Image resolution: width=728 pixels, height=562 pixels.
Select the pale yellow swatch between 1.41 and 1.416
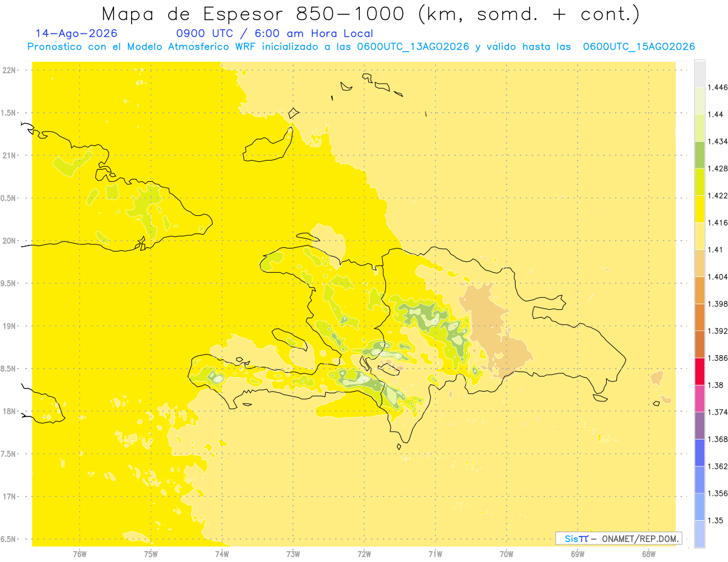pyautogui.click(x=699, y=236)
